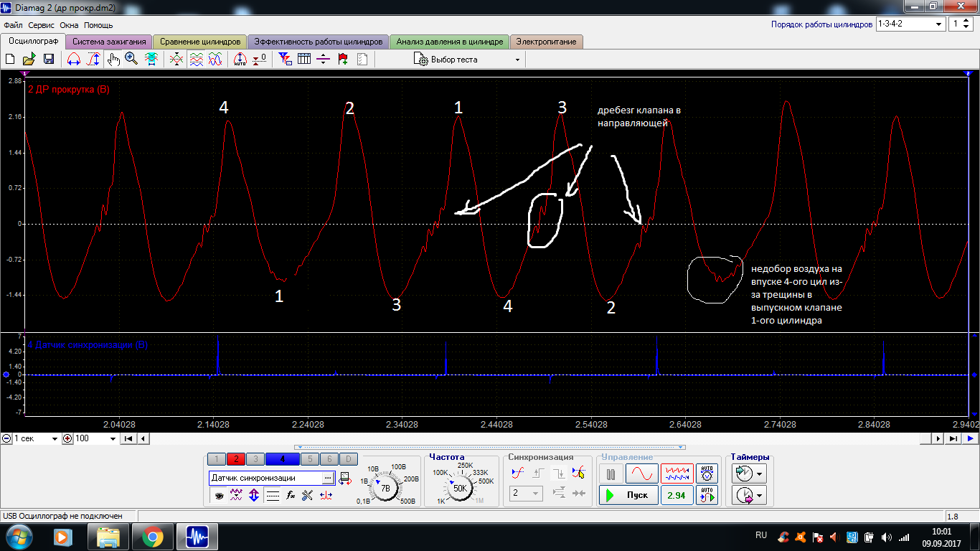Select channel D button
This screenshot has height=551, width=980.
point(347,459)
